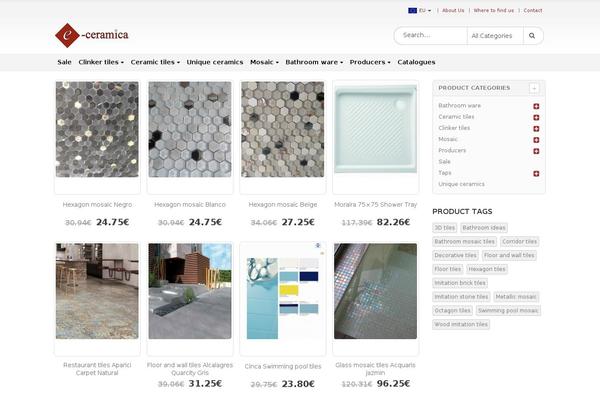600x400 pixels.
Task: Open the Contact link
Action: coord(533,10)
